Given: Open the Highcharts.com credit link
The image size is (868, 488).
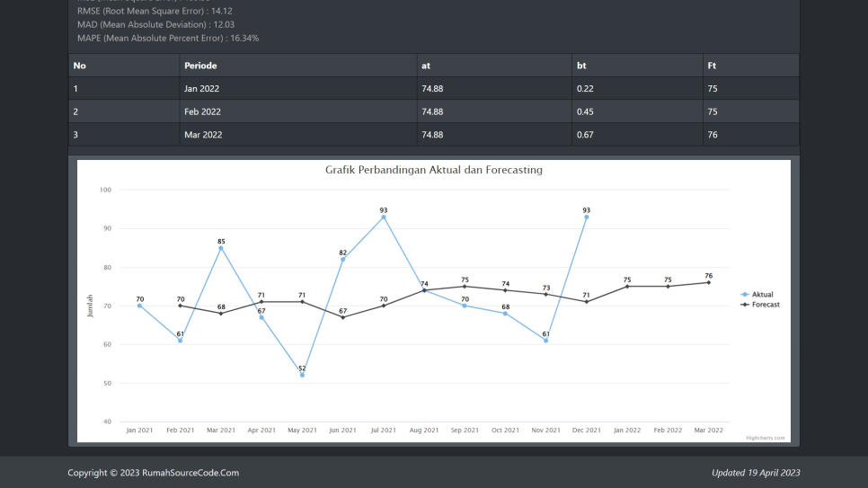Looking at the screenshot, I should coord(765,438).
